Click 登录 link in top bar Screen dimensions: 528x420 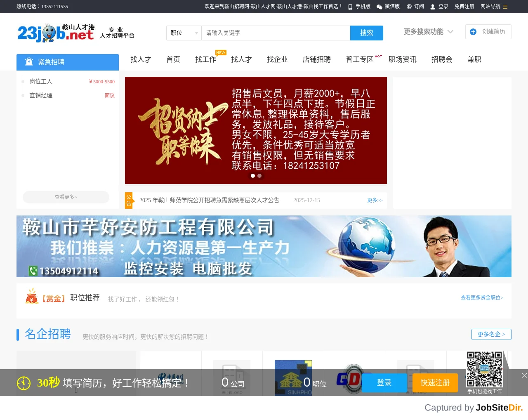coord(443,7)
